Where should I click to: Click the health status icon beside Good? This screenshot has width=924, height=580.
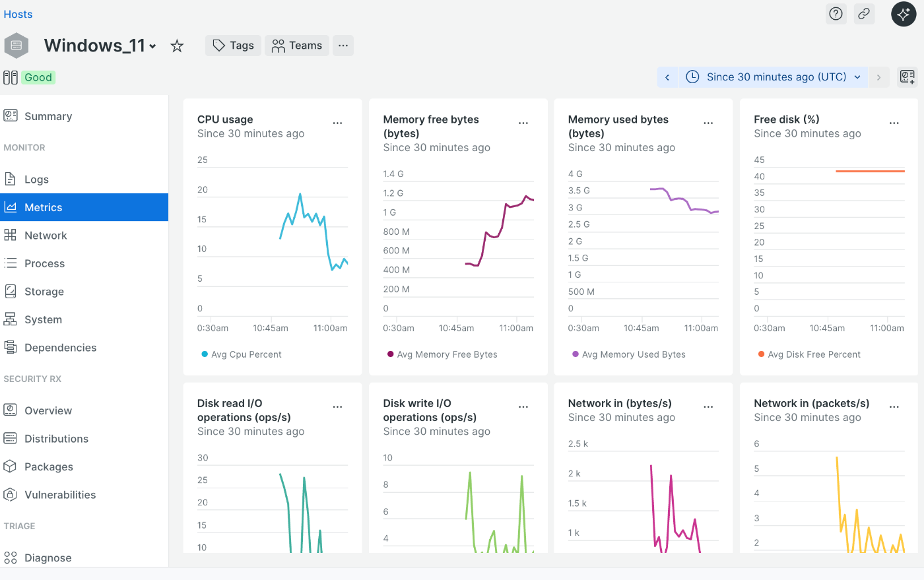pyautogui.click(x=11, y=77)
